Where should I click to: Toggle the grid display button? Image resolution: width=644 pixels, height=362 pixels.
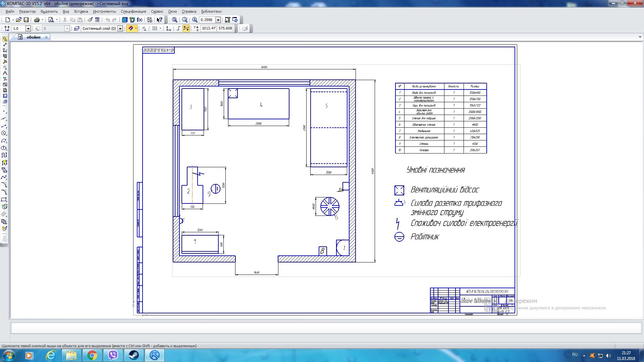[155, 28]
